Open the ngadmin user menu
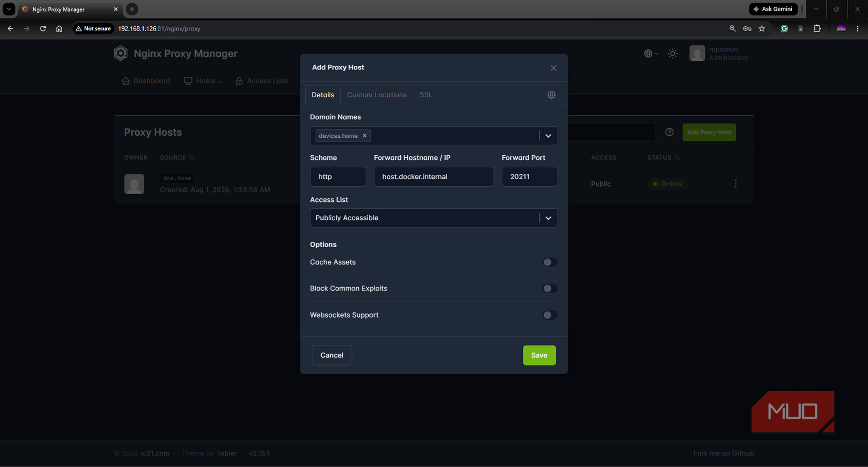 [x=719, y=53]
